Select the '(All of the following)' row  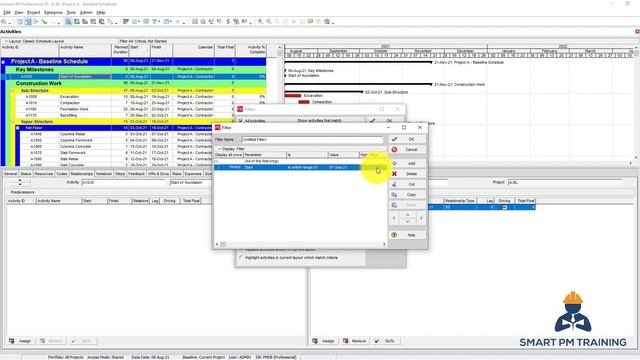[300, 161]
